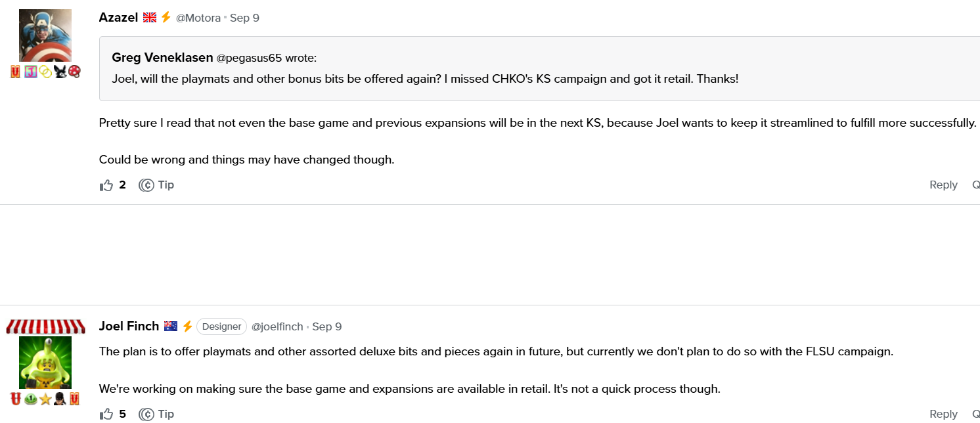
Task: Click Australian flag icon beside Joel Finch
Action: 171,326
